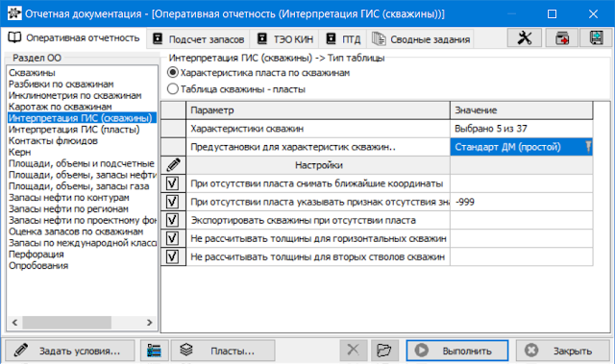Click the grey X delete icon button
Screen dimensions: 615x364
point(354,350)
